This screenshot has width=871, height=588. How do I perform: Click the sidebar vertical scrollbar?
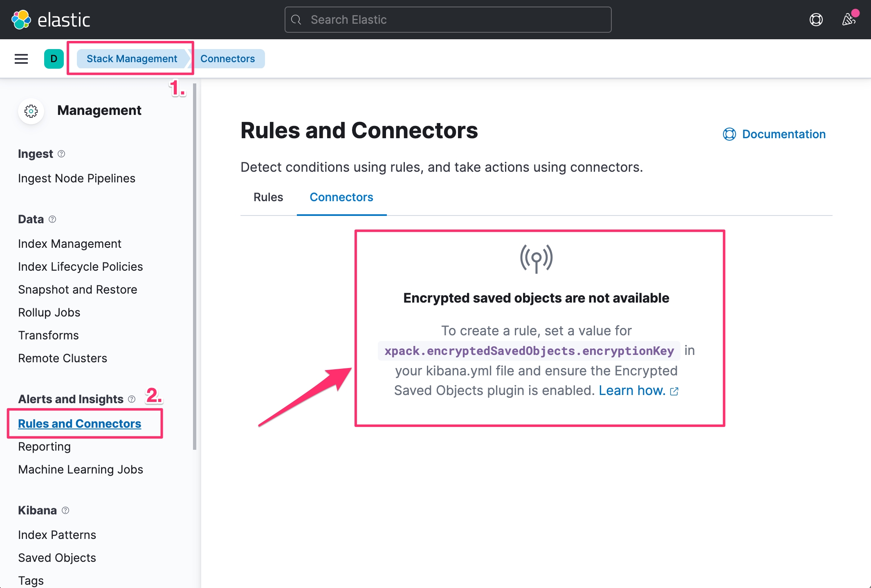click(195, 267)
